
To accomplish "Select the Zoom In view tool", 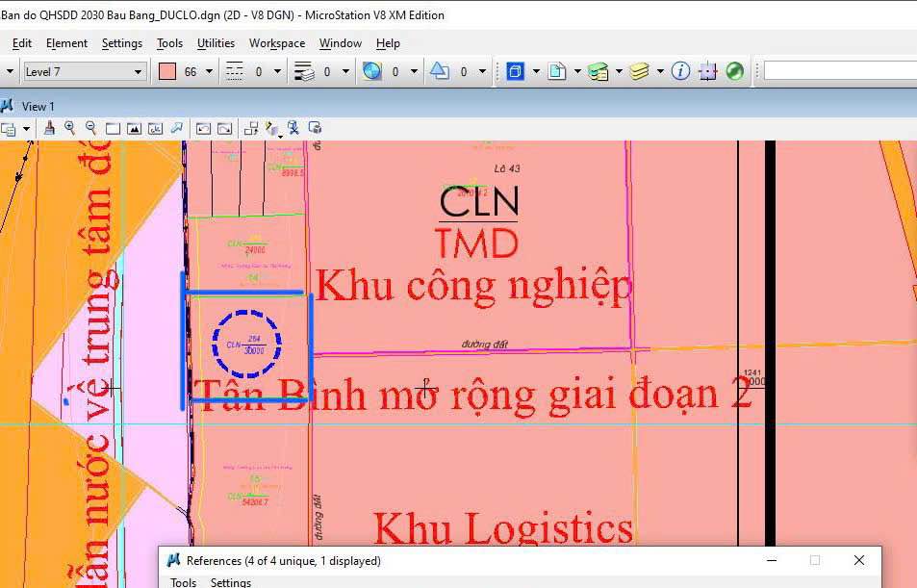I will point(68,127).
